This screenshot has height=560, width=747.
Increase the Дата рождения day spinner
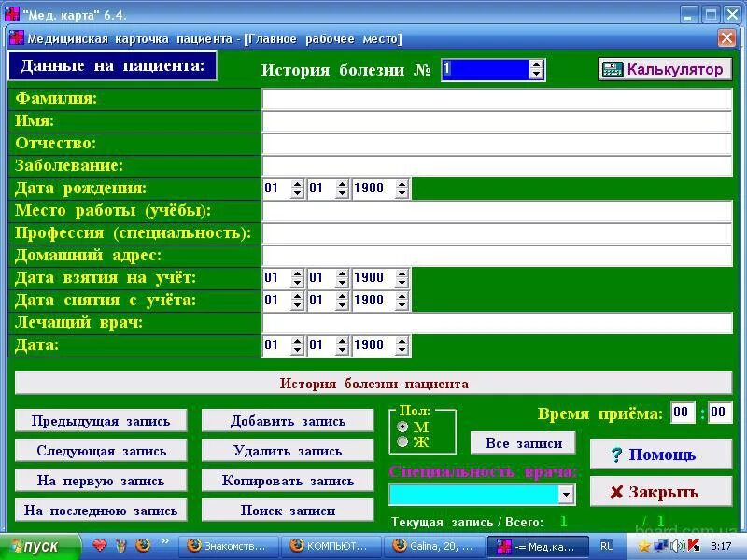pyautogui.click(x=297, y=184)
